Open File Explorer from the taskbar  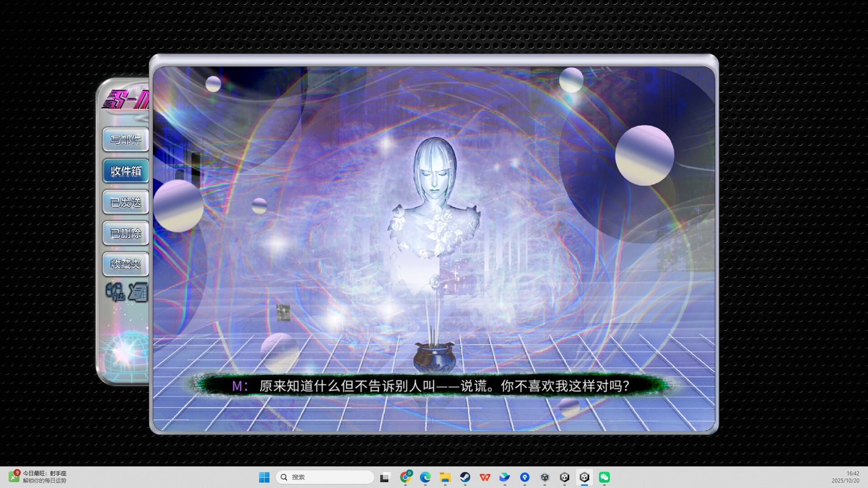pyautogui.click(x=445, y=477)
